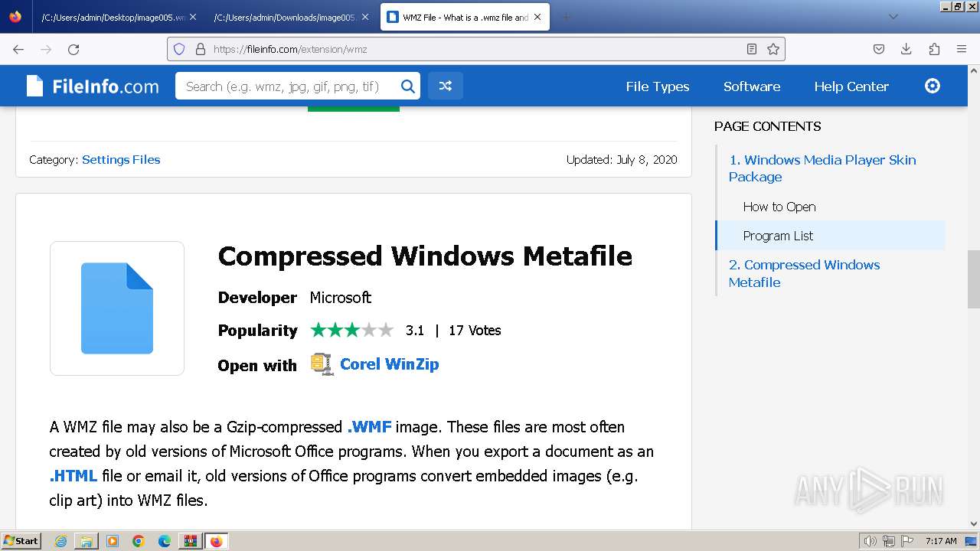Reload the current page
Screen dimensions: 980x551
[73, 49]
